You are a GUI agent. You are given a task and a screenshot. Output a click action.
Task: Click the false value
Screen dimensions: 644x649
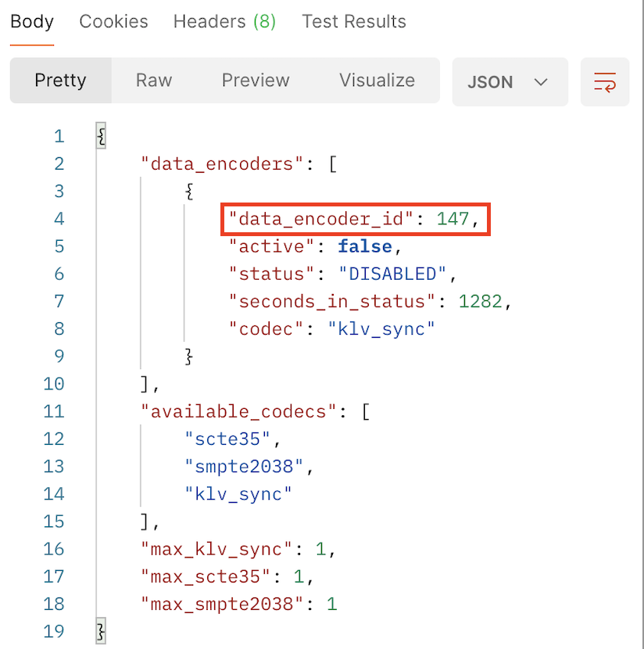[x=364, y=246]
